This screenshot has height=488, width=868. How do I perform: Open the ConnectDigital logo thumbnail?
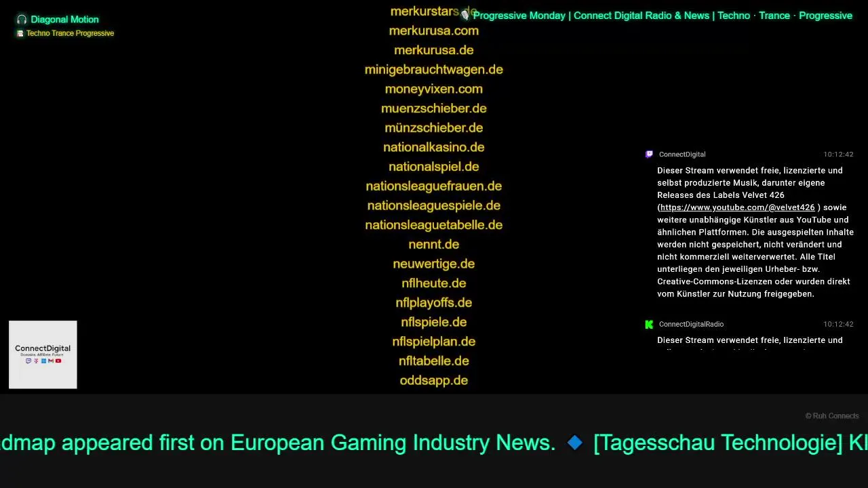point(43,354)
